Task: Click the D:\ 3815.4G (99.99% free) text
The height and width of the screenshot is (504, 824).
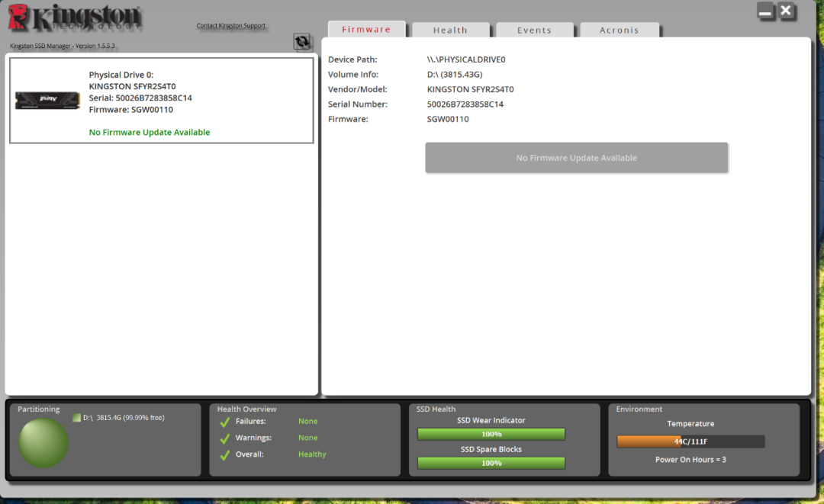Action: 124,418
